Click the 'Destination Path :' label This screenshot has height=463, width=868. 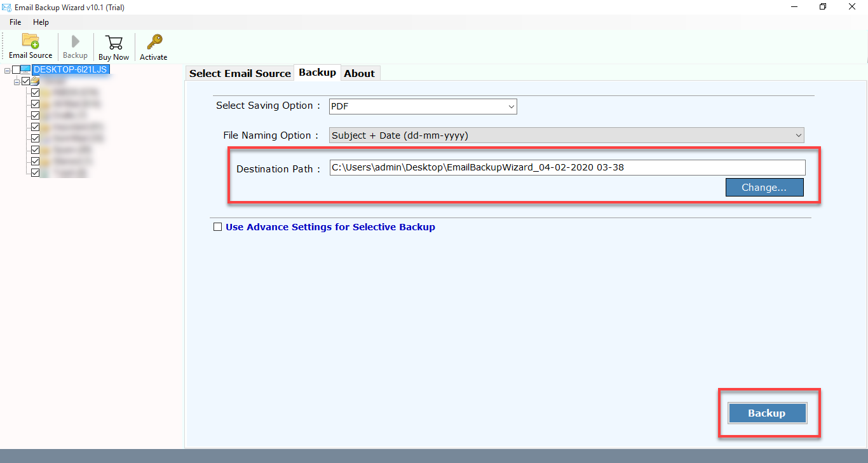tap(278, 169)
